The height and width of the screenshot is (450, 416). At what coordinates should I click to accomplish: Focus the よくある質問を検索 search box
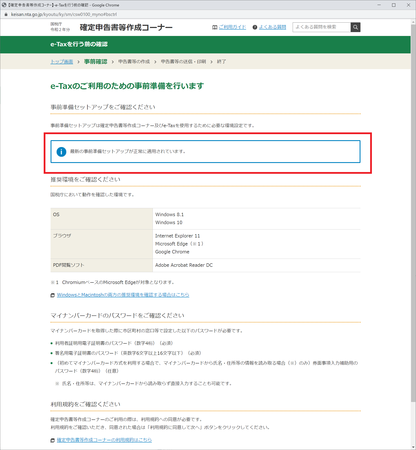321,27
